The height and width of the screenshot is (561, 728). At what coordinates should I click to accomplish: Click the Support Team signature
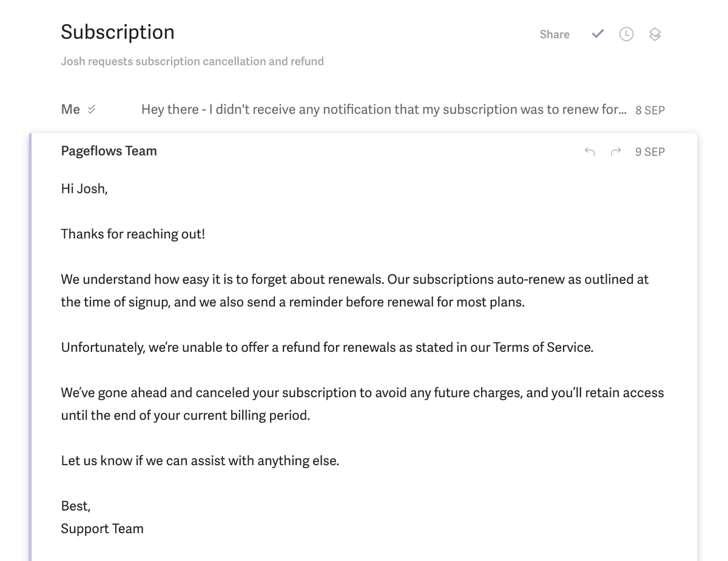point(102,529)
